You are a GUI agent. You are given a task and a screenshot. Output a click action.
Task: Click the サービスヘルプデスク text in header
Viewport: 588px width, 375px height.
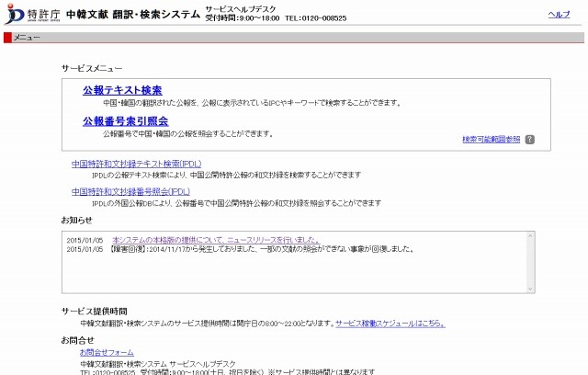pyautogui.click(x=241, y=9)
